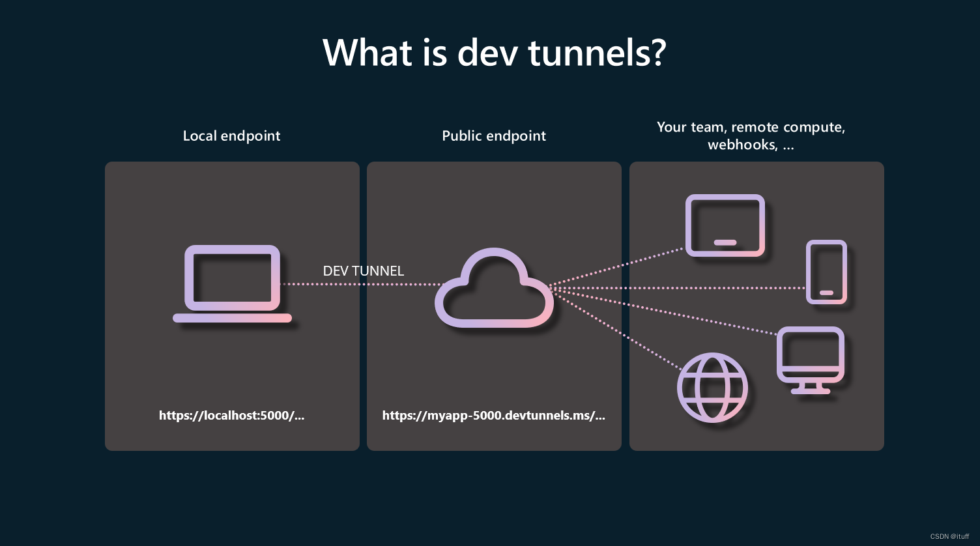The width and height of the screenshot is (980, 546).
Task: Click the laptop's keyboard base bar
Action: pos(232,319)
